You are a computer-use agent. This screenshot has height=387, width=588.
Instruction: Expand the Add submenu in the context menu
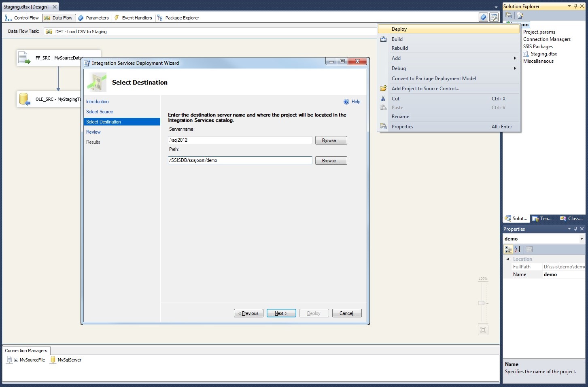[x=453, y=58]
